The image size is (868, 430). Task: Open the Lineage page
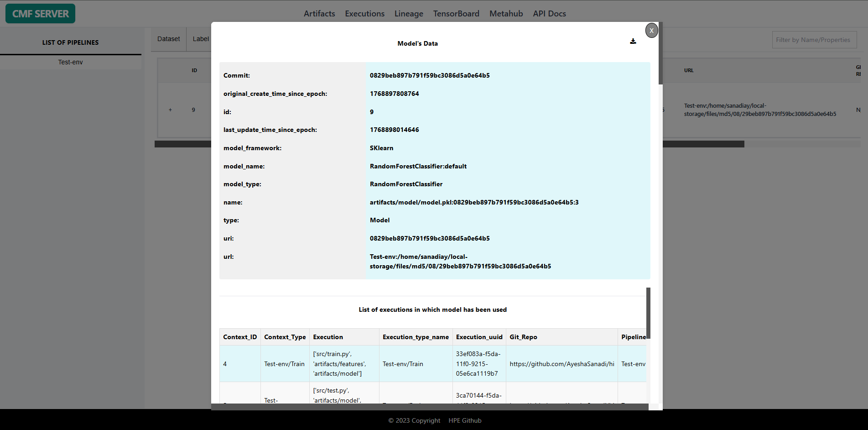click(409, 14)
